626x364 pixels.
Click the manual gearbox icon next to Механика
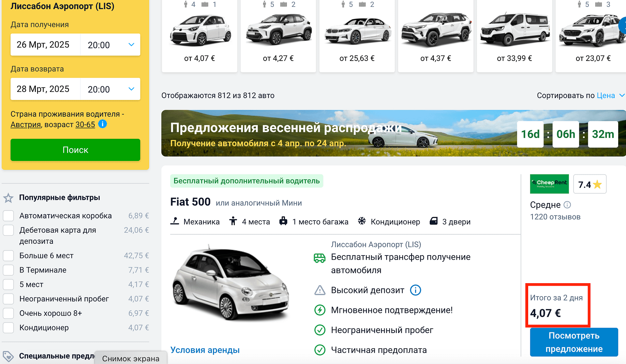coord(175,221)
